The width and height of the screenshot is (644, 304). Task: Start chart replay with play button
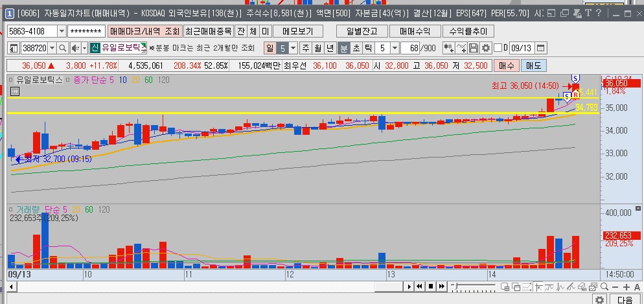click(x=409, y=286)
